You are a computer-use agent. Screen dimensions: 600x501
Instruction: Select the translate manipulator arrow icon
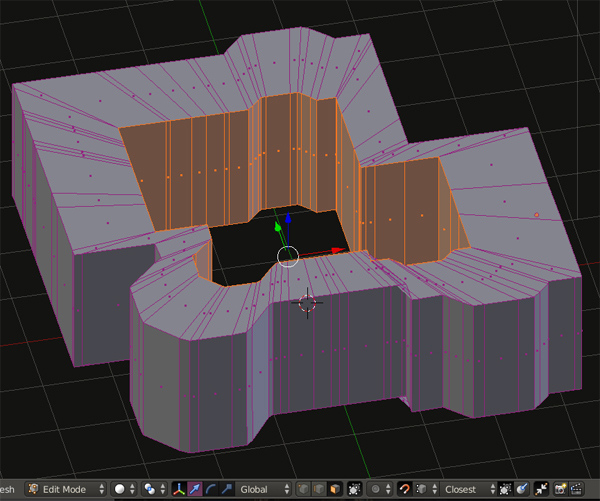point(193,490)
